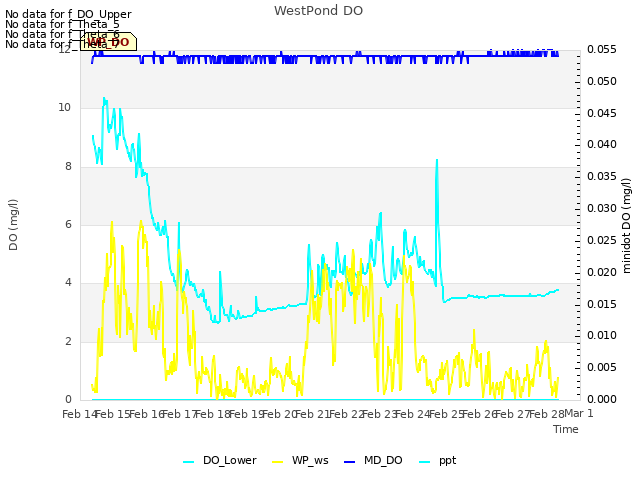Click the 0.030 right axis tick label
This screenshot has height=480, width=640.
tap(602, 209)
